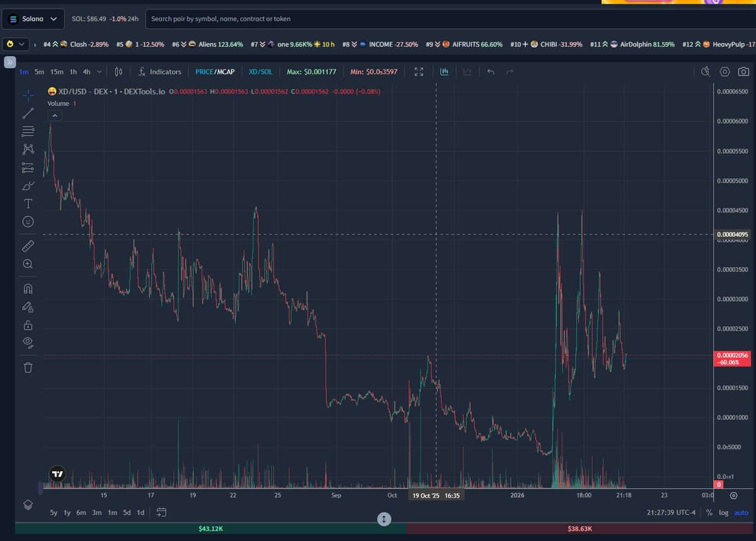Select the 1m timeframe
756x541 pixels.
click(24, 72)
